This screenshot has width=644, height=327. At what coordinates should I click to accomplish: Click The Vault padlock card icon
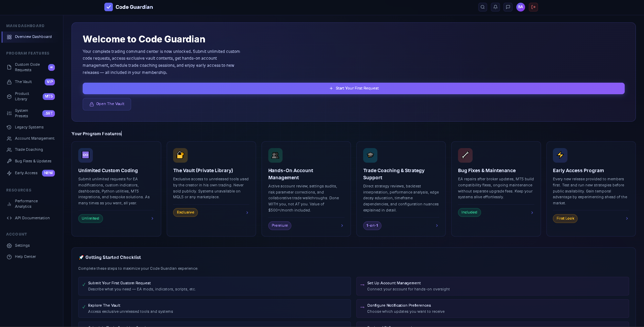[180, 155]
